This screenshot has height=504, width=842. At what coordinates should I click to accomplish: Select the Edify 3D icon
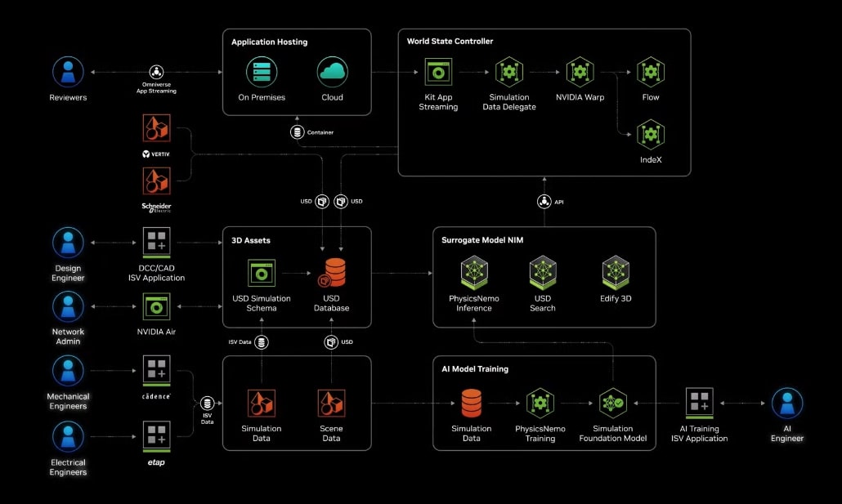(x=615, y=273)
